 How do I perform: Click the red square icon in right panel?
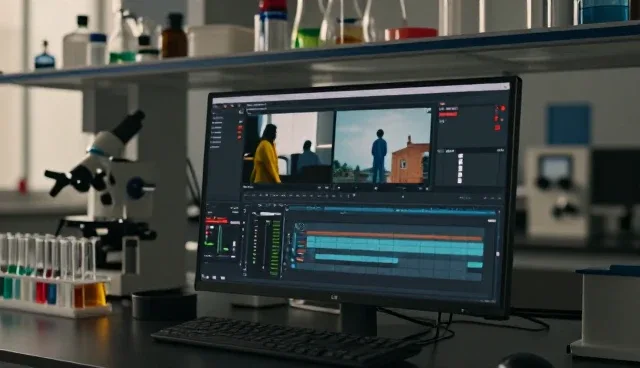[498, 128]
